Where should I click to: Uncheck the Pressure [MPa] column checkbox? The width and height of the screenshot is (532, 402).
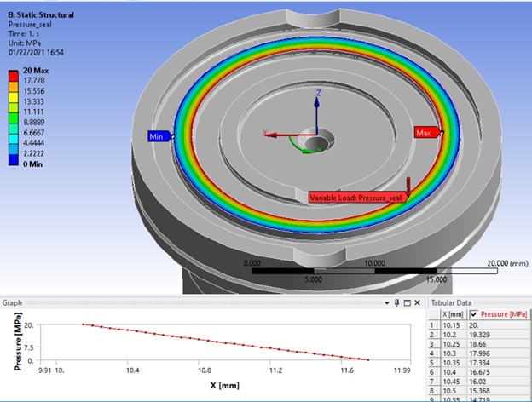(x=474, y=314)
